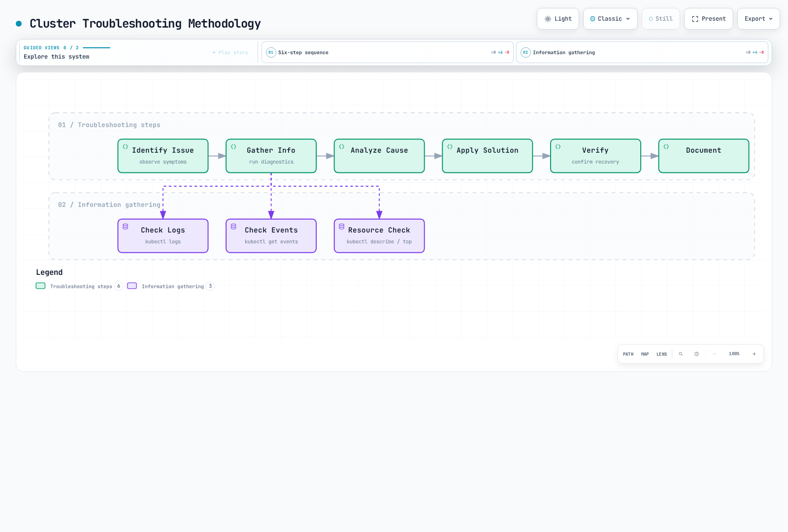788x532 pixels.
Task: Click the code icon on Gather Info node
Action: pos(233,147)
